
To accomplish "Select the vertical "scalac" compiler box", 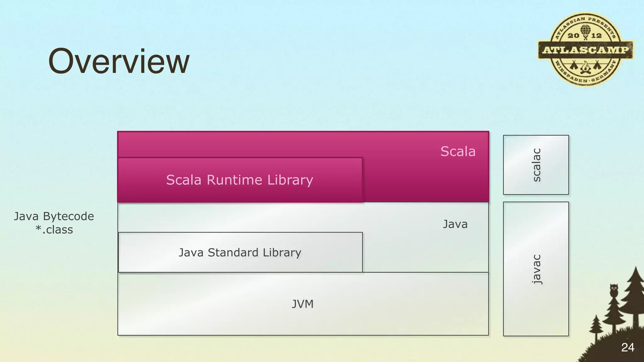I will tap(536, 165).
